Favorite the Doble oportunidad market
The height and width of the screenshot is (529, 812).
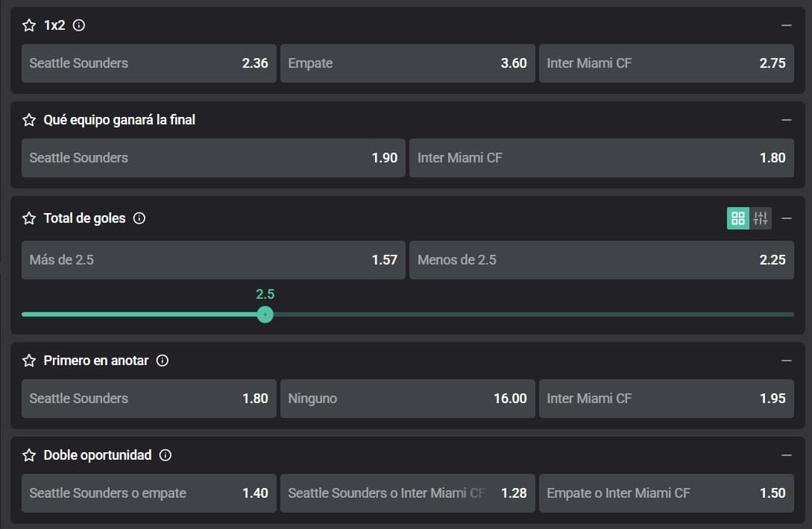pos(29,455)
